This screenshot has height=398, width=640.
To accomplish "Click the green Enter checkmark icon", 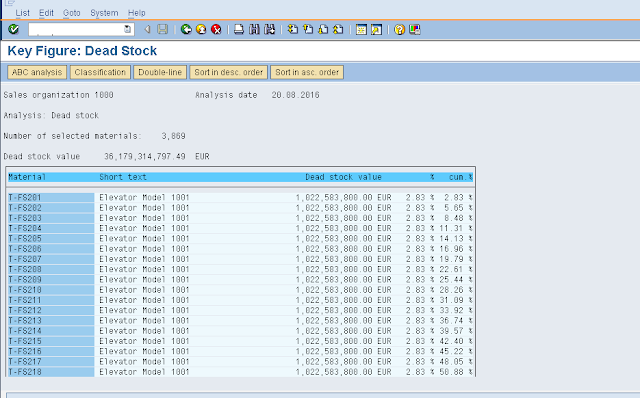I will [13, 29].
